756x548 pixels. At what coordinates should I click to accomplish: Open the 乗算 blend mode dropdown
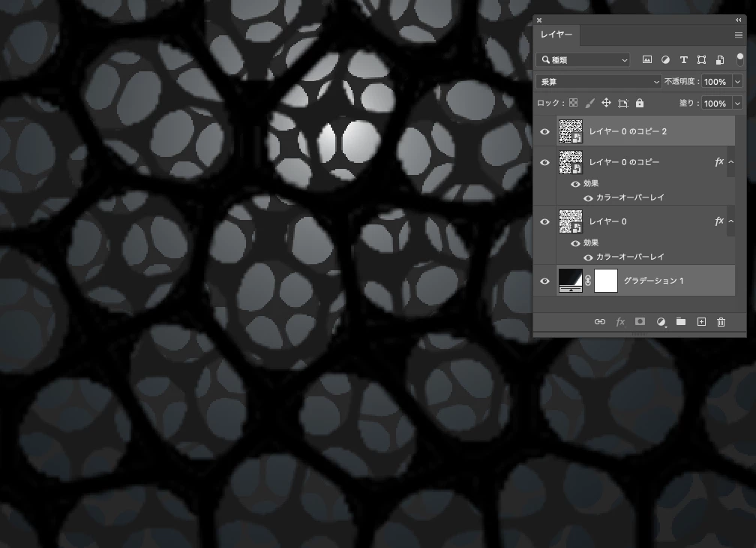point(598,82)
